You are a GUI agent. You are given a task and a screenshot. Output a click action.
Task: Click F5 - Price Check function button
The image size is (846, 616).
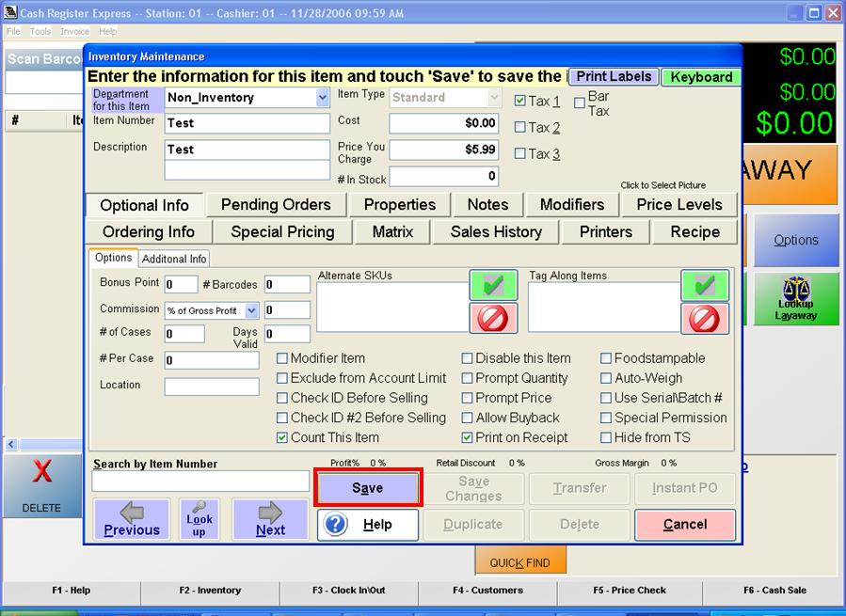pyautogui.click(x=630, y=590)
